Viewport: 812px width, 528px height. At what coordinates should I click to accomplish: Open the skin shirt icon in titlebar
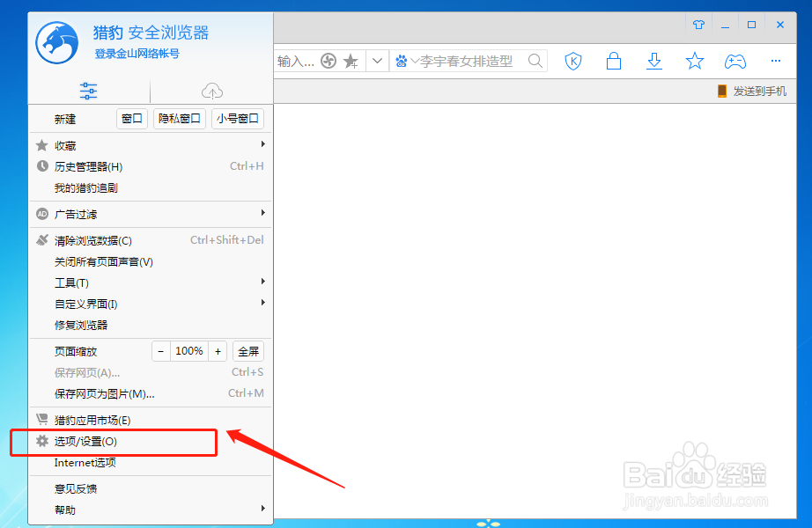698,25
